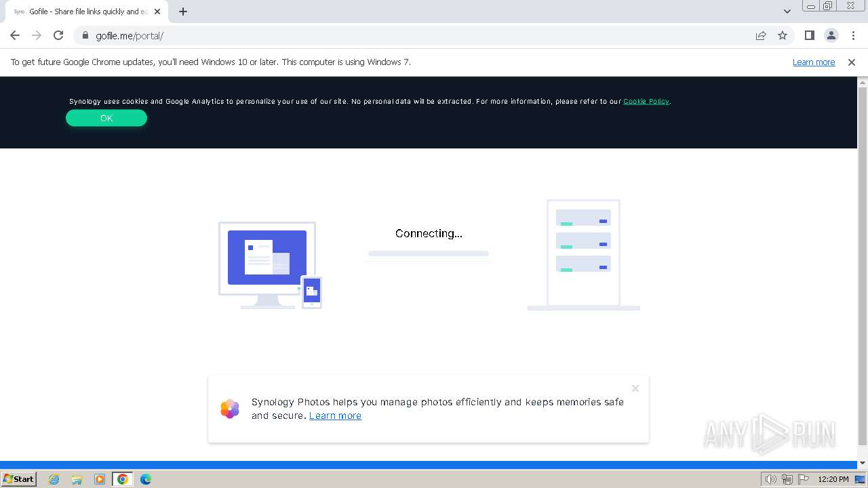
Task: Click the browser forward arrow
Action: click(37, 35)
